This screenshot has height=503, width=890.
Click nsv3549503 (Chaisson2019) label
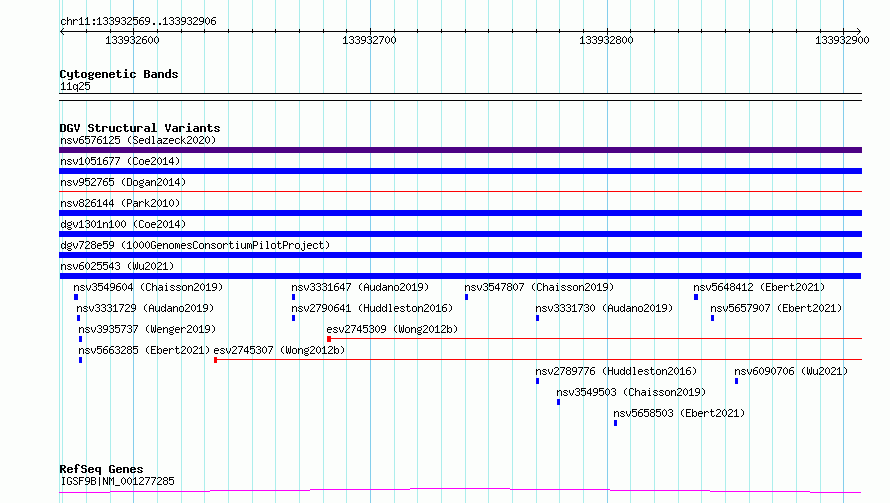(631, 392)
